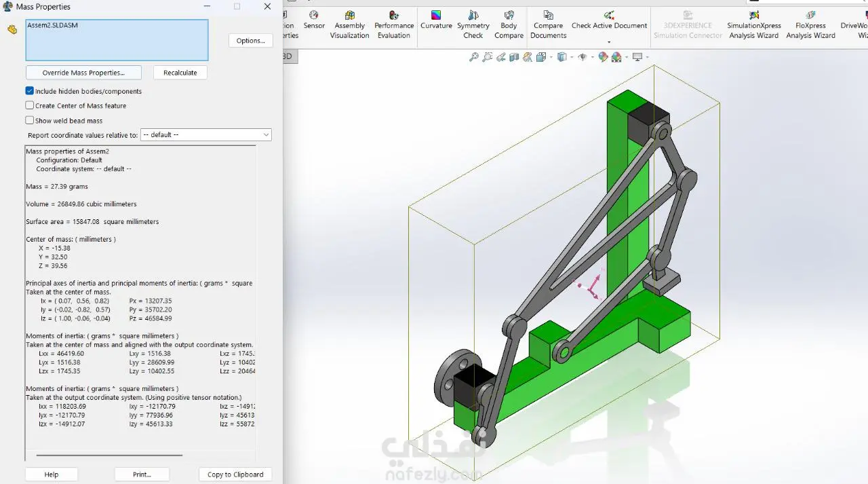Open the Sensor tool
The width and height of the screenshot is (868, 484).
tap(314, 20)
